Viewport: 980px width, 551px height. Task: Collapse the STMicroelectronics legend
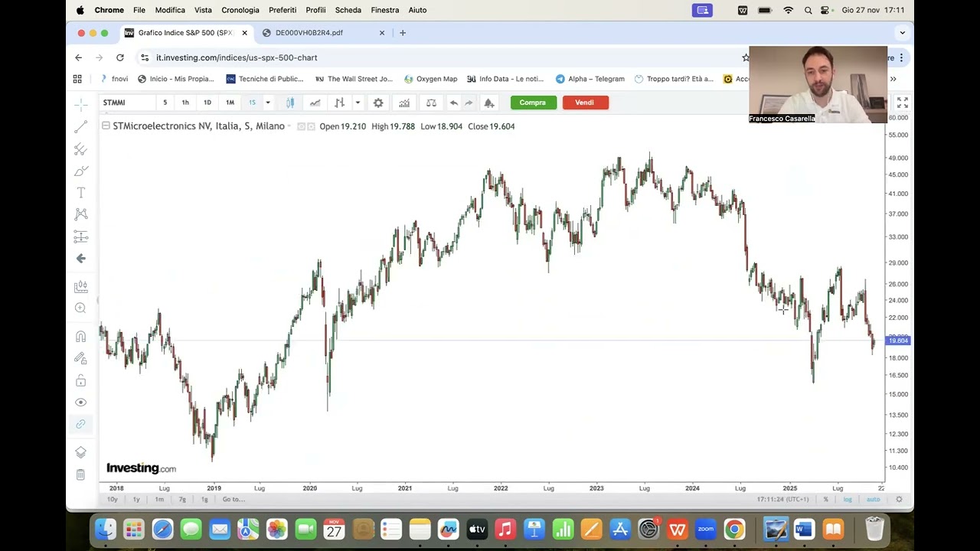[106, 126]
